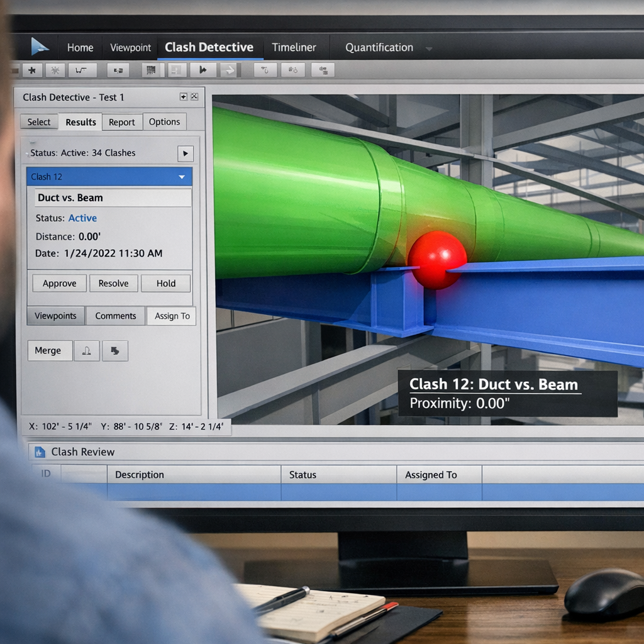Click the burst-shaped toolbar icon
The image size is (644, 644).
(55, 70)
